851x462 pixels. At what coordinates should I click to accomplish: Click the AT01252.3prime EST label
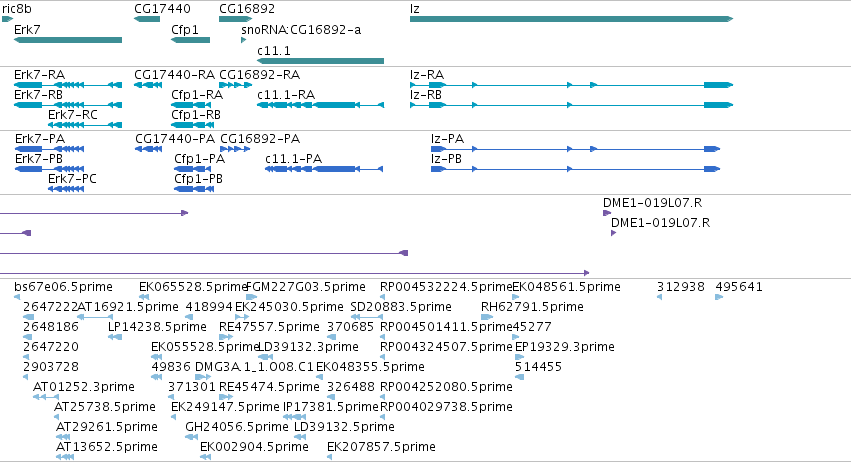click(84, 387)
